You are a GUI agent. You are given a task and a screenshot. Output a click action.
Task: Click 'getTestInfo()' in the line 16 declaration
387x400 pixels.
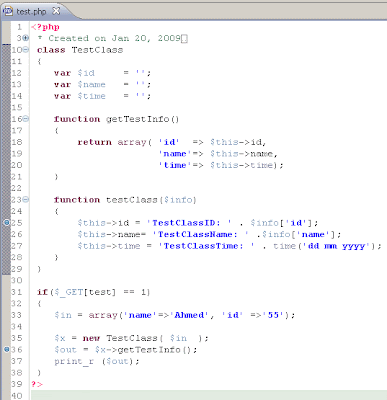click(x=143, y=119)
